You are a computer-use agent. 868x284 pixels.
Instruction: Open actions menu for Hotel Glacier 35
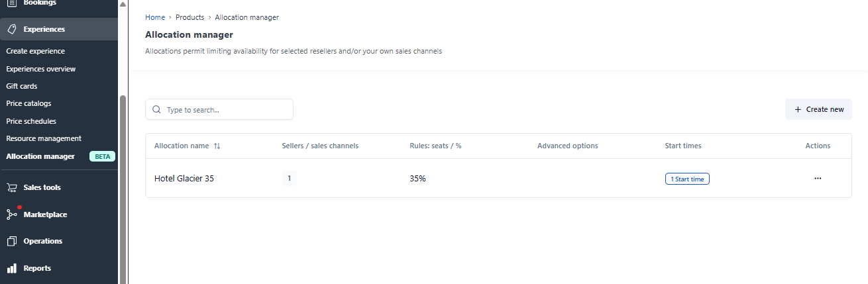point(818,178)
